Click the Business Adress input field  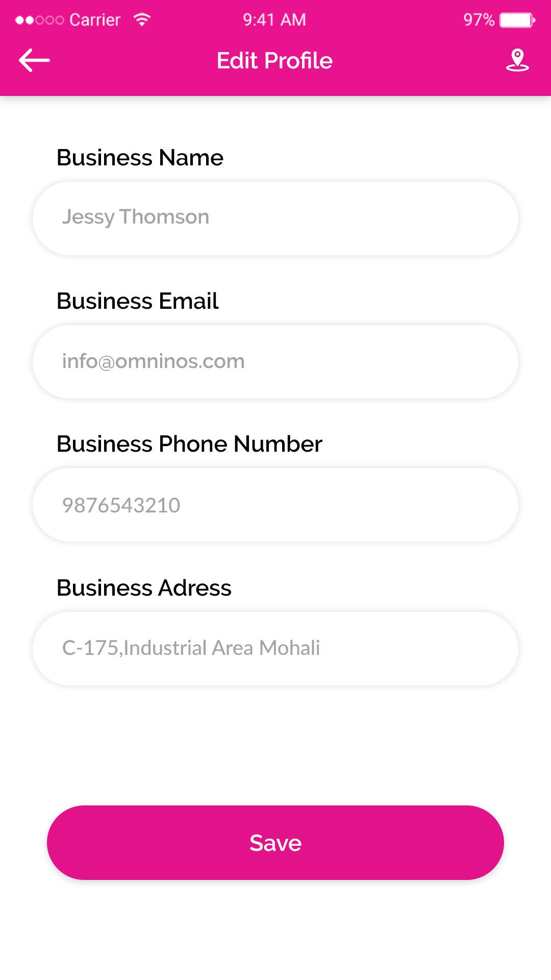tap(275, 648)
